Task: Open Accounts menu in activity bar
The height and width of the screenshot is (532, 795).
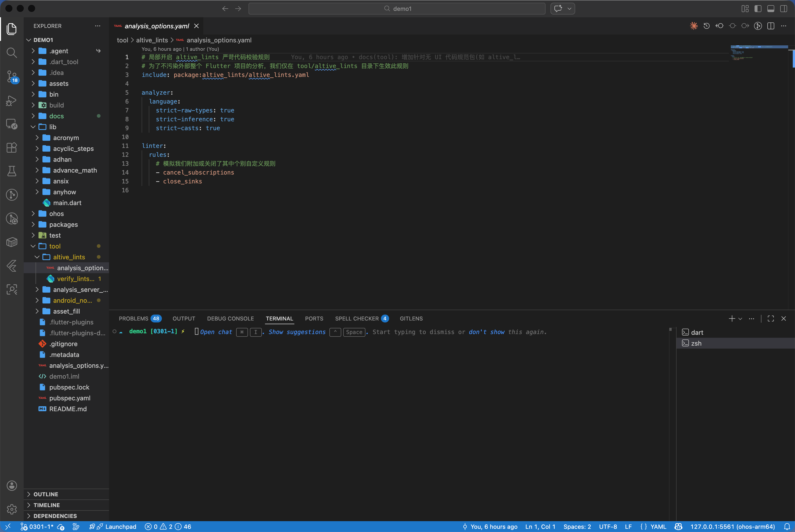Action: (12, 485)
